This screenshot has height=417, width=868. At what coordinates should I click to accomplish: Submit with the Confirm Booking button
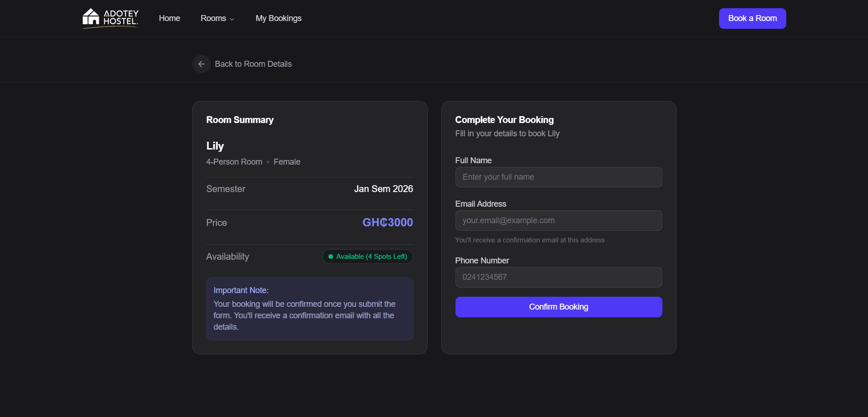click(558, 307)
